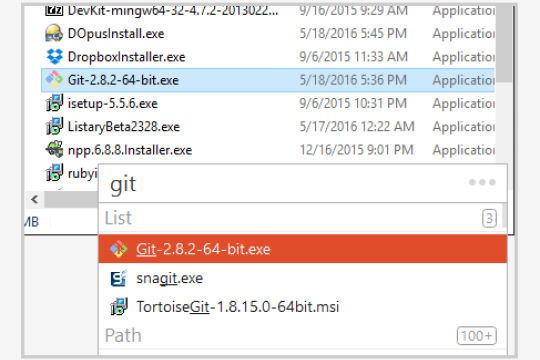The height and width of the screenshot is (360, 540).
Task: Select TortoiseGit-1.8.15.0-64bit.msi result
Action: tap(303, 306)
